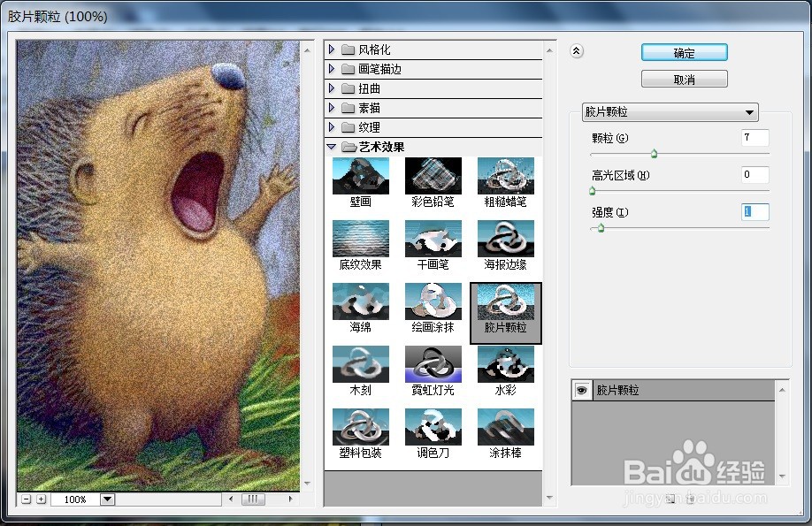The width and height of the screenshot is (812, 526).
Task: Click effect layers scrollbar up arrow
Action: coord(782,390)
